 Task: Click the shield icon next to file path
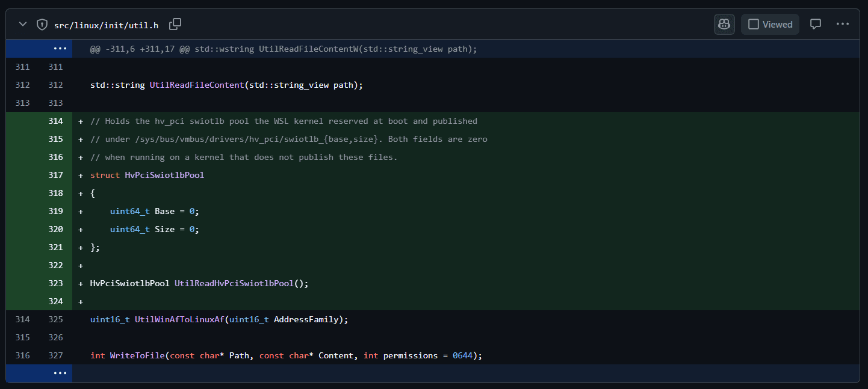pos(42,25)
